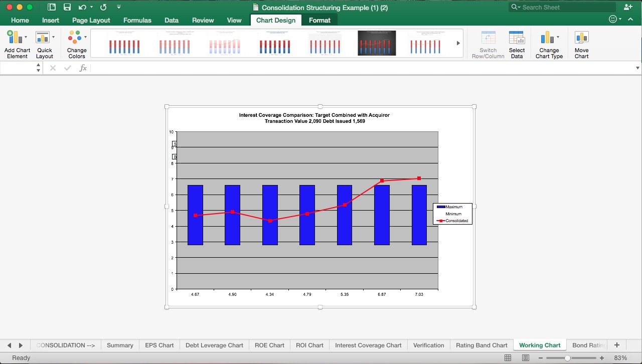This screenshot has height=364, width=642.
Task: Open the Quick Layout gallery
Action: coord(45,43)
